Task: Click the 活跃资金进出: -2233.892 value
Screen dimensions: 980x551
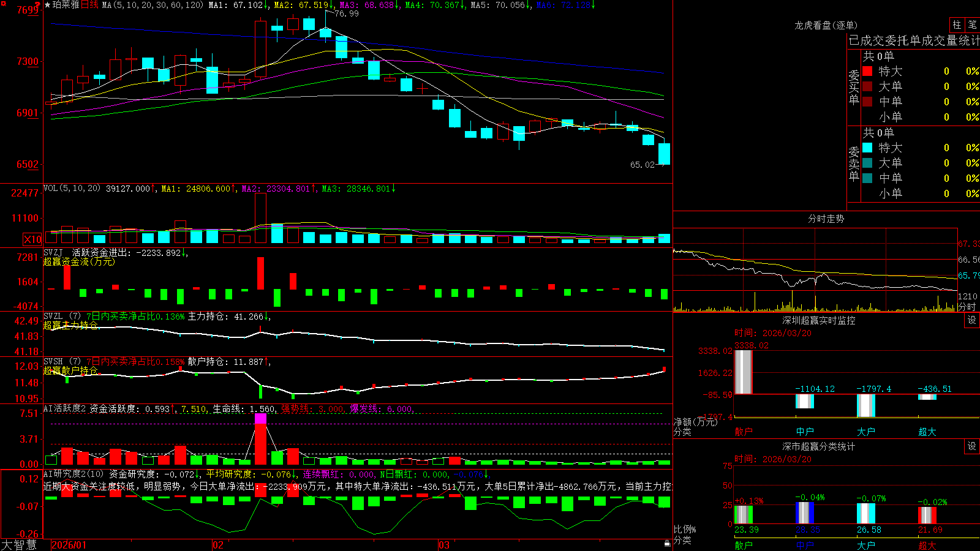Action: point(127,252)
